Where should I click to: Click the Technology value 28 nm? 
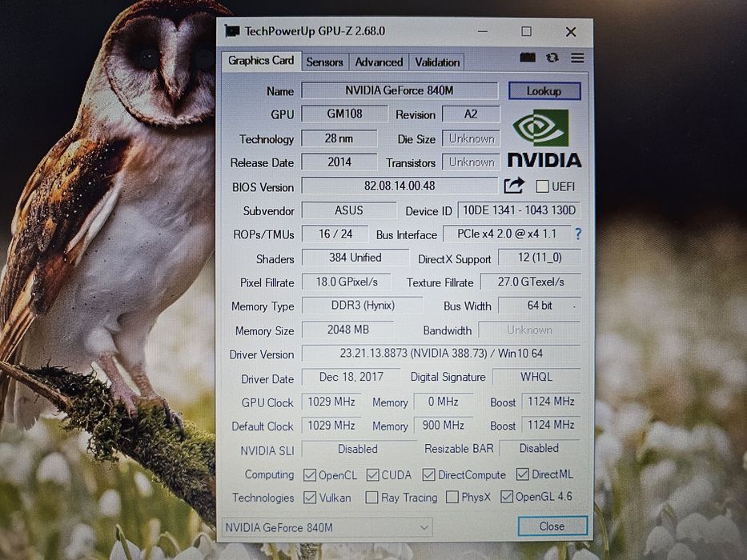click(x=339, y=138)
